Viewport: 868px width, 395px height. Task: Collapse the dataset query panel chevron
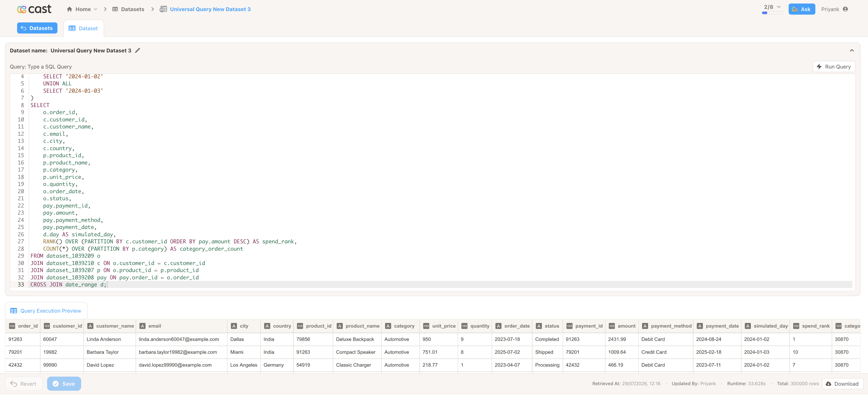[x=852, y=51]
